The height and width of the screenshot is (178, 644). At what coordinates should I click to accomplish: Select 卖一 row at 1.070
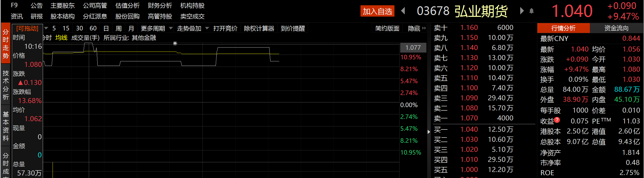pos(474,118)
